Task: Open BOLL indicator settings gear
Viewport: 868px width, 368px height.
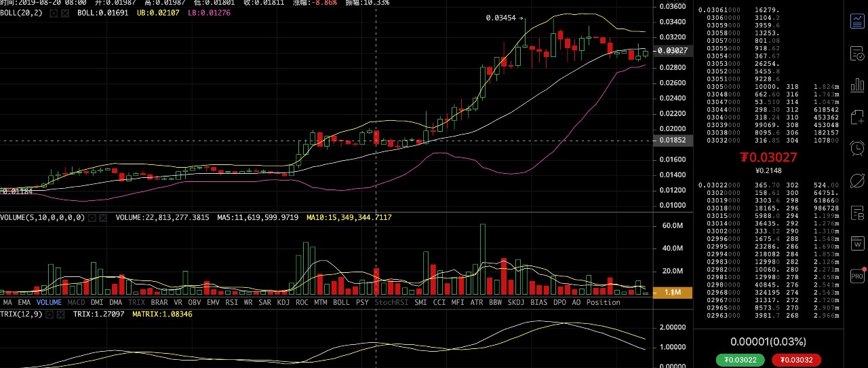Action: click(54, 13)
